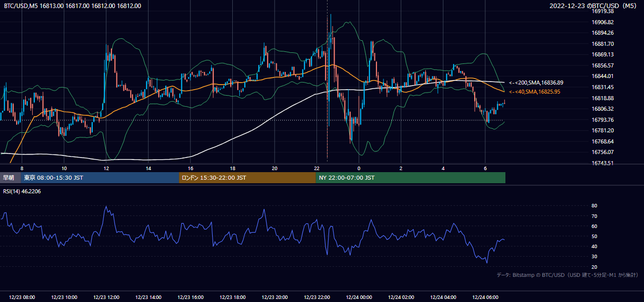Click hour tick '14' below price chart

148,168
